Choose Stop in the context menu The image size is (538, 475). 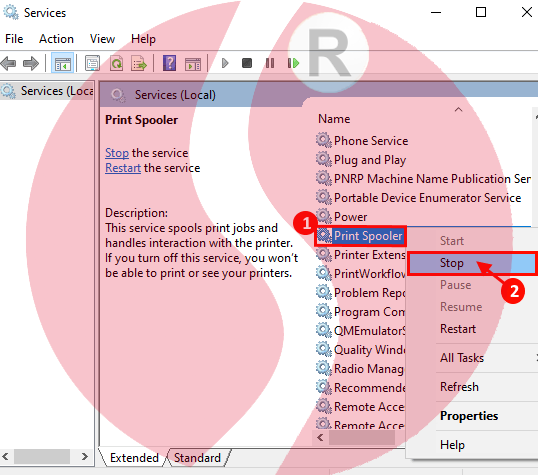pyautogui.click(x=472, y=263)
